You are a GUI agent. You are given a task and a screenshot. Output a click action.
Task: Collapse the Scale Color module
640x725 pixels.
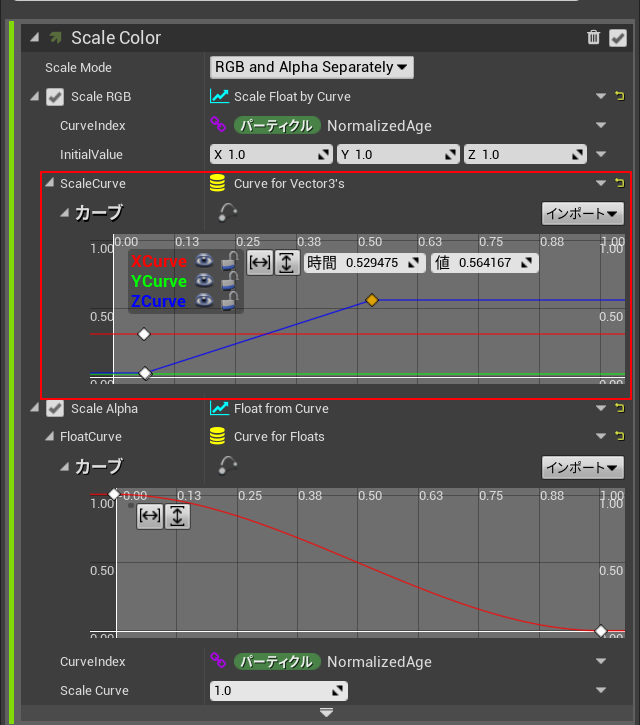(35, 37)
